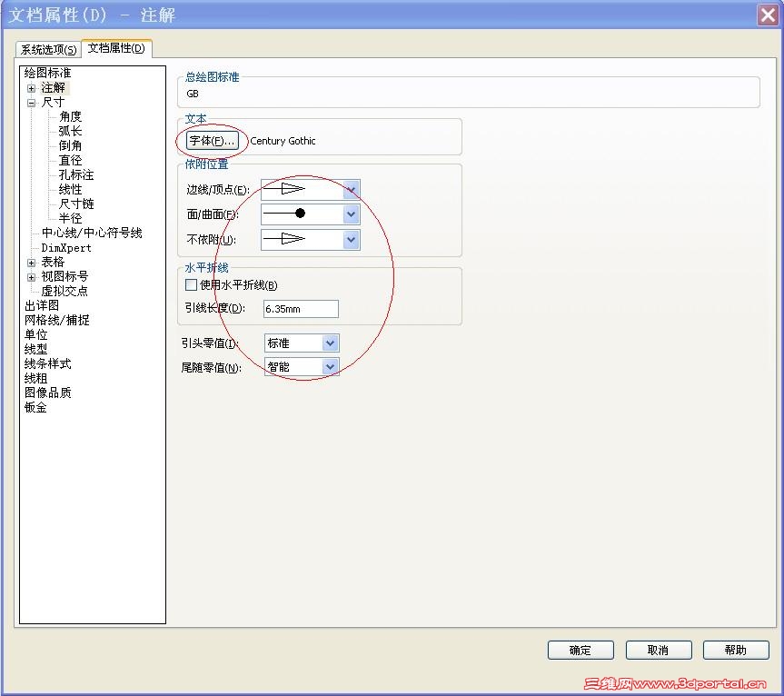Screen dimensions: 784x696
Task: Open the 直径 dimension settings
Action: click(x=70, y=160)
